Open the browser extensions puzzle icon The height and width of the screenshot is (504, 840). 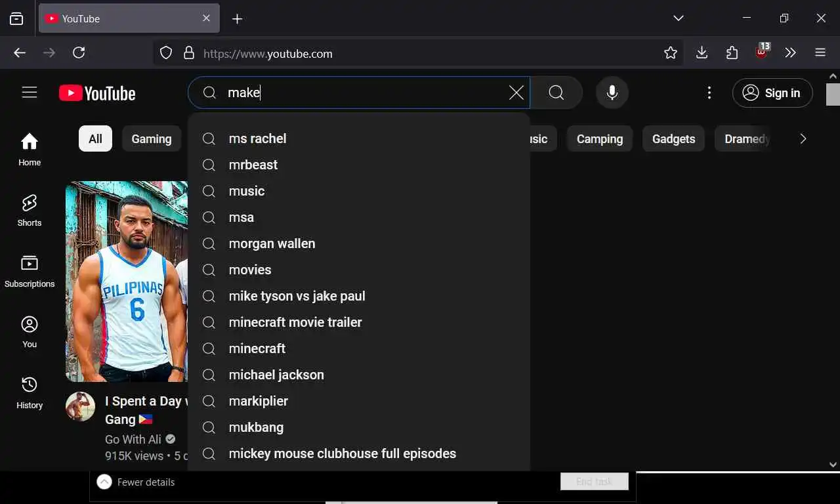pos(732,52)
